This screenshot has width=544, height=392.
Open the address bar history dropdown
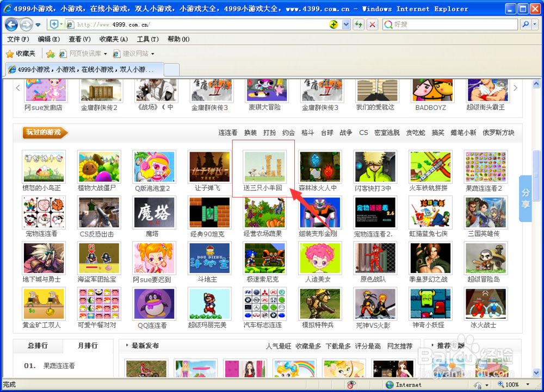346,24
